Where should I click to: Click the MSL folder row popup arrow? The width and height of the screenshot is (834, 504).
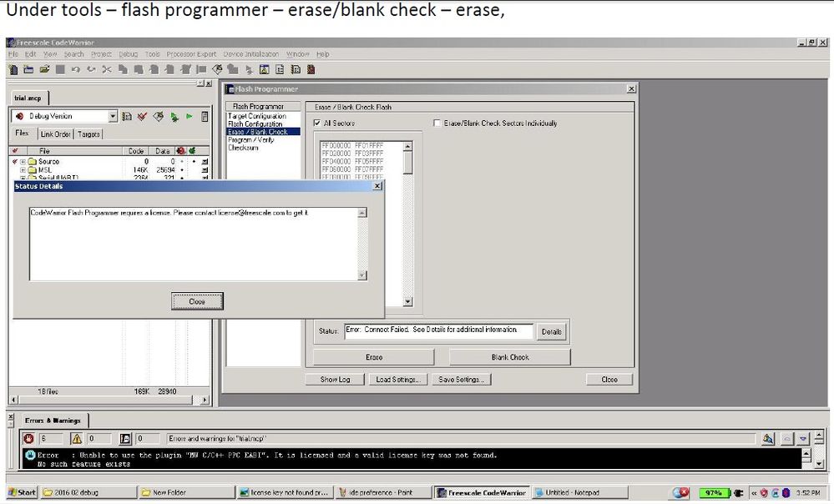point(205,170)
